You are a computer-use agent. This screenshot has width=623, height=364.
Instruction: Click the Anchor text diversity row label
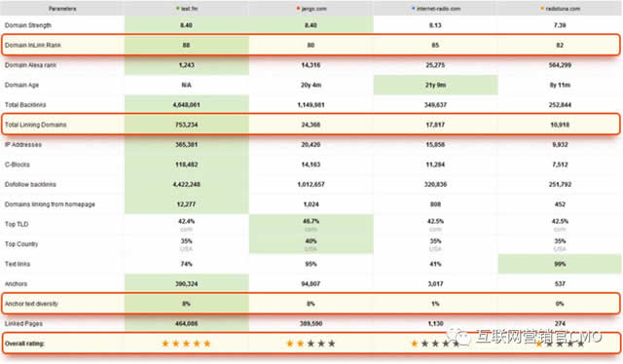31,304
